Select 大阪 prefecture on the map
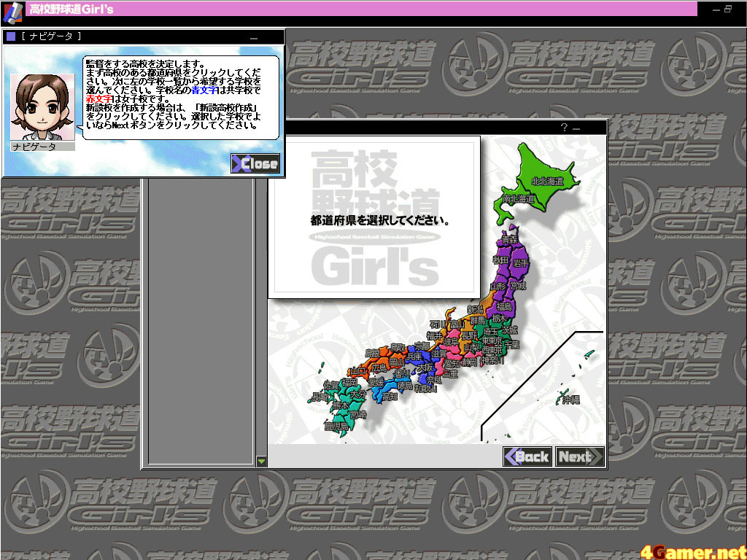The width and height of the screenshot is (747, 560). [x=425, y=367]
